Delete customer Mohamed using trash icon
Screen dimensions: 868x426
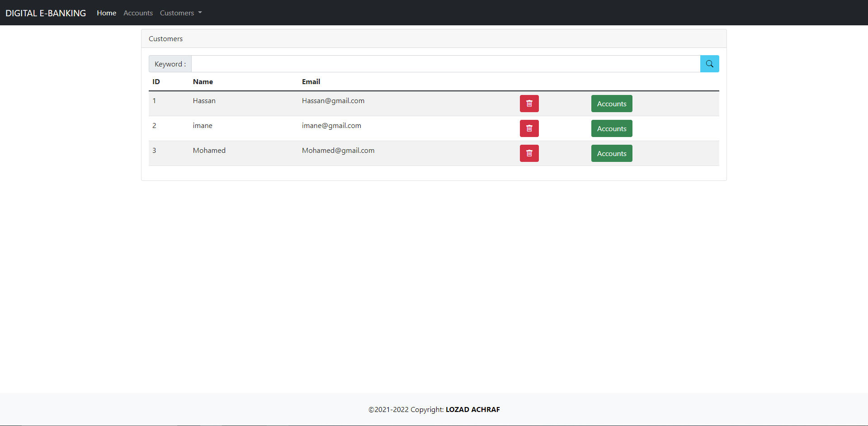[x=529, y=153]
